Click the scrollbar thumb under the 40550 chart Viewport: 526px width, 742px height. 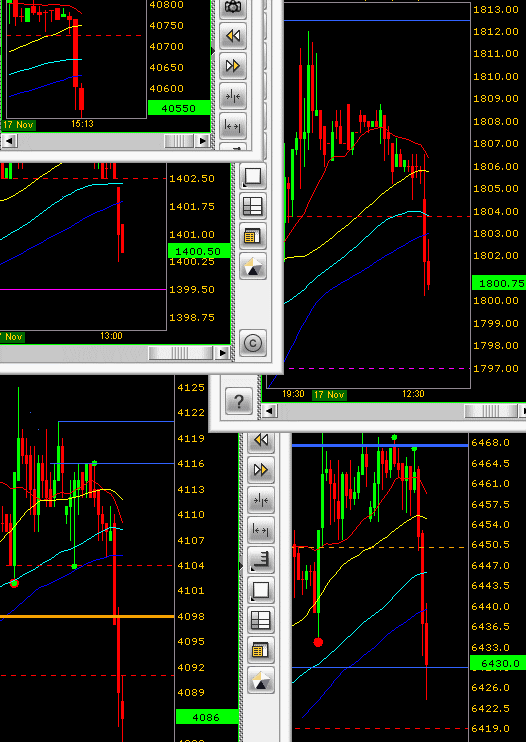point(179,141)
